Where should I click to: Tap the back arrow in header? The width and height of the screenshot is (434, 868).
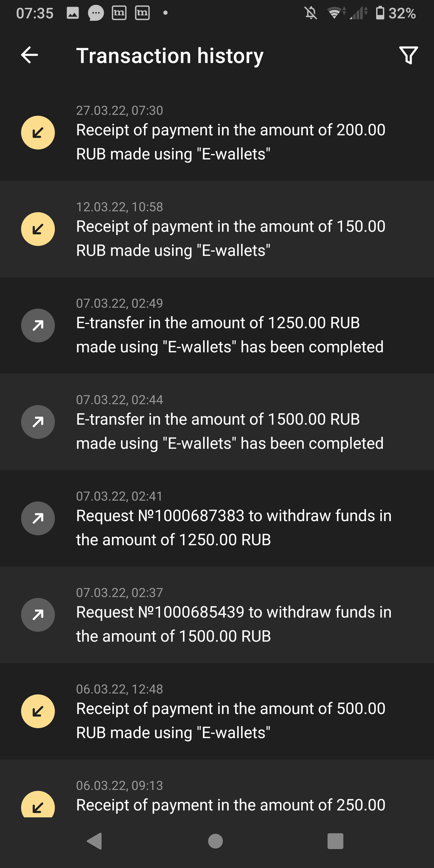[30, 55]
